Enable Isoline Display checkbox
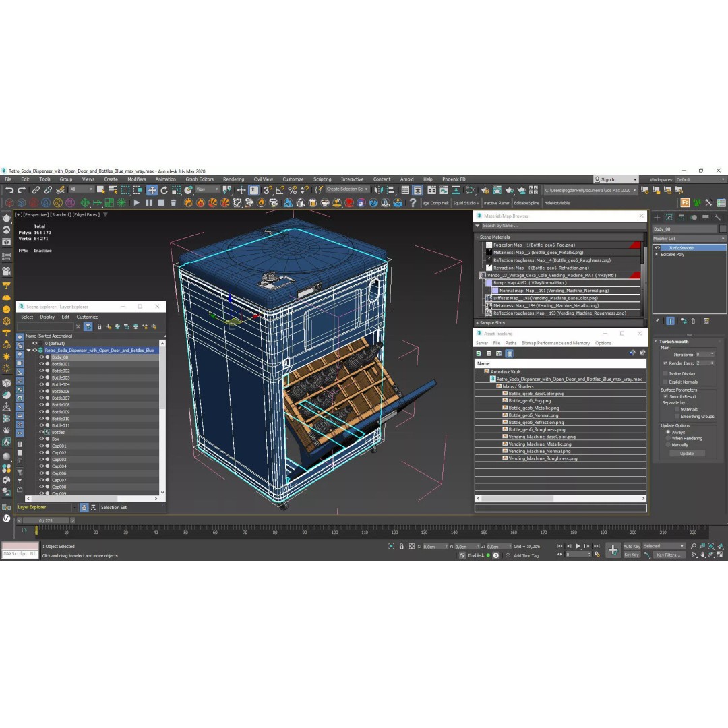The width and height of the screenshot is (728, 728). [x=665, y=373]
